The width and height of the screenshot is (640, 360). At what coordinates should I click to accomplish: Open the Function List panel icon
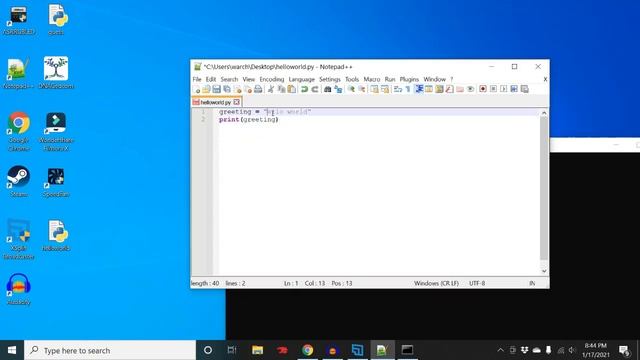(x=449, y=89)
